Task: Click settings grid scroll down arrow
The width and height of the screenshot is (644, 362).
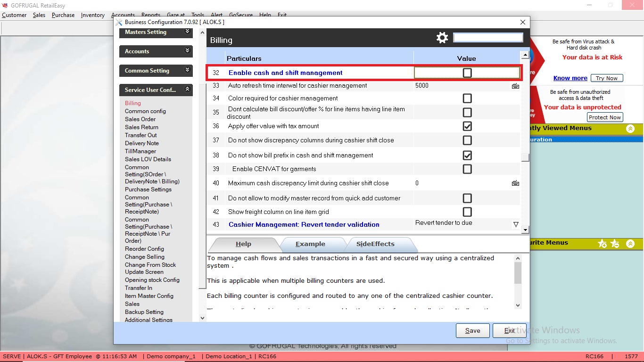Action: pyautogui.click(x=525, y=230)
